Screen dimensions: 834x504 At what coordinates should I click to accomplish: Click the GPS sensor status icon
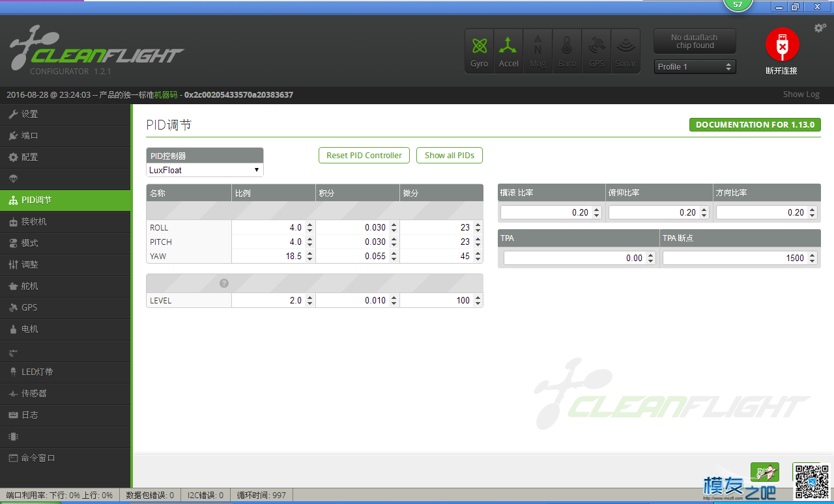click(x=596, y=51)
